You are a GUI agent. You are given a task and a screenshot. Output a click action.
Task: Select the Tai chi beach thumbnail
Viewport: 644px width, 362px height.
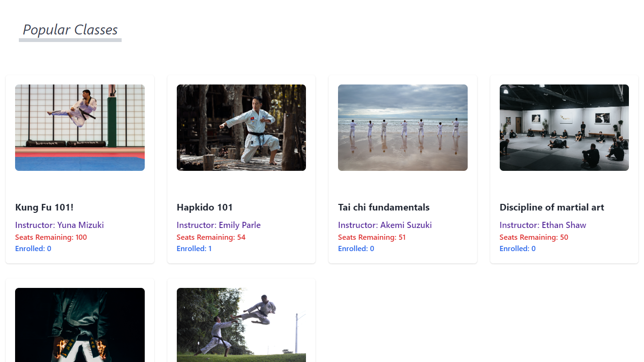coord(403,127)
